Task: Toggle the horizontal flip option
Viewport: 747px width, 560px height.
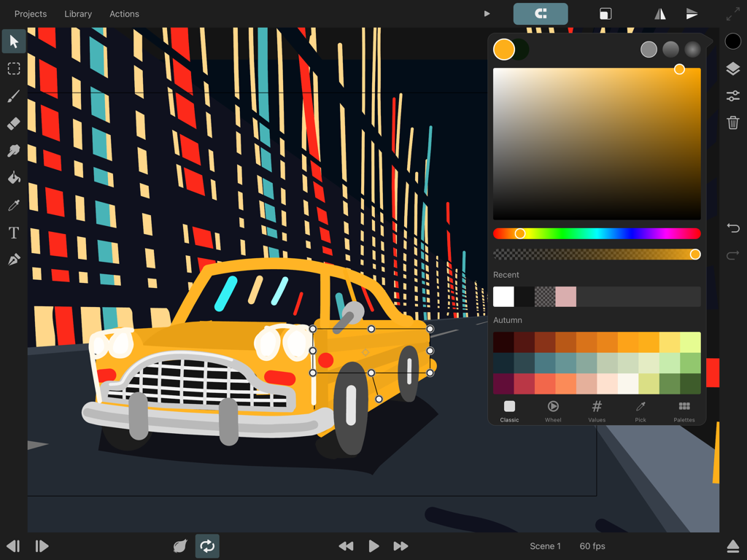Action: [x=660, y=13]
